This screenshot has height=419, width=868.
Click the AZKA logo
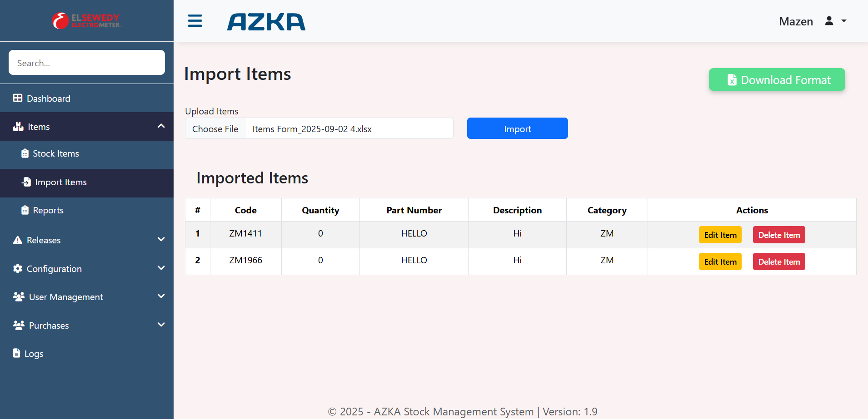pos(266,22)
